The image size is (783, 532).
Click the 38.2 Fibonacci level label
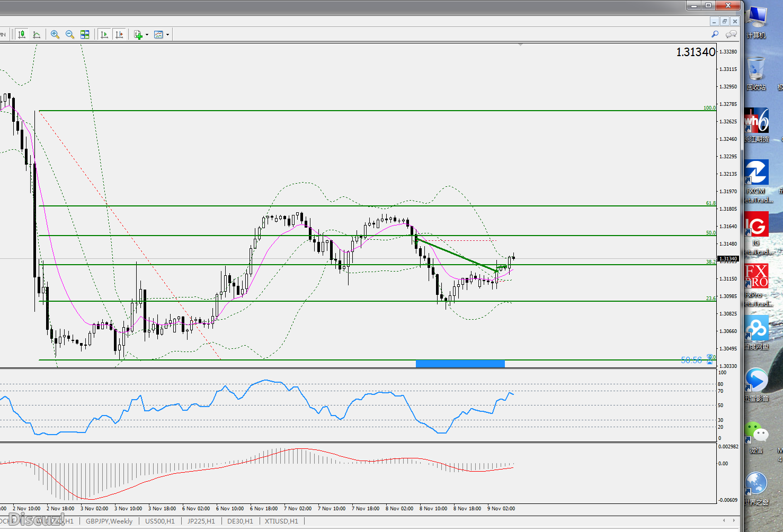[711, 262]
